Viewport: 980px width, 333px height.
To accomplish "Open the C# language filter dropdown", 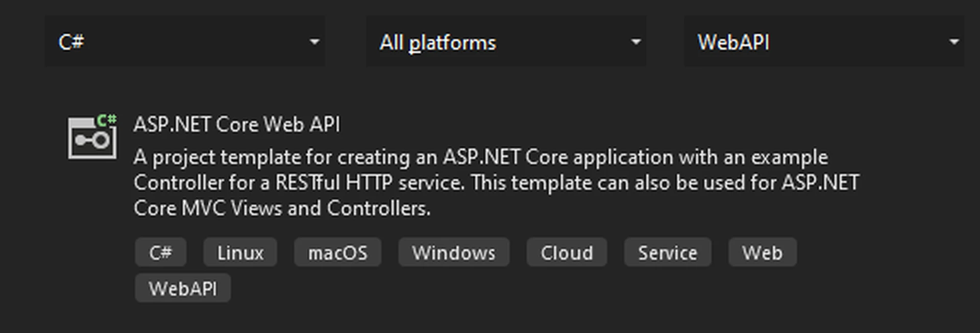I will [184, 42].
